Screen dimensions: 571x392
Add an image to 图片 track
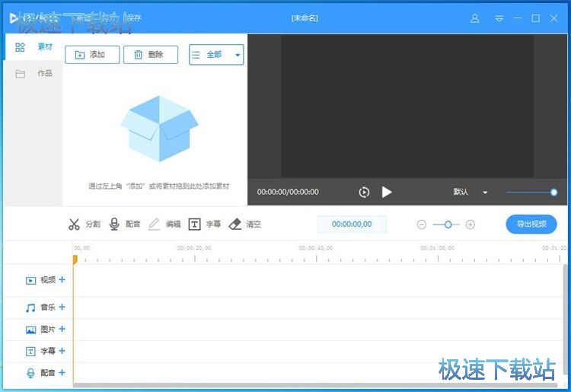pos(62,330)
